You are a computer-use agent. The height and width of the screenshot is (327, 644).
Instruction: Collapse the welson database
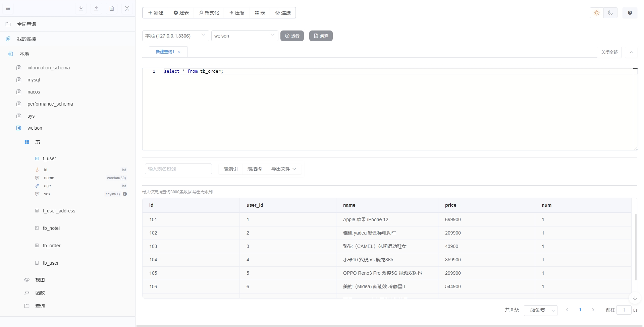pos(35,128)
